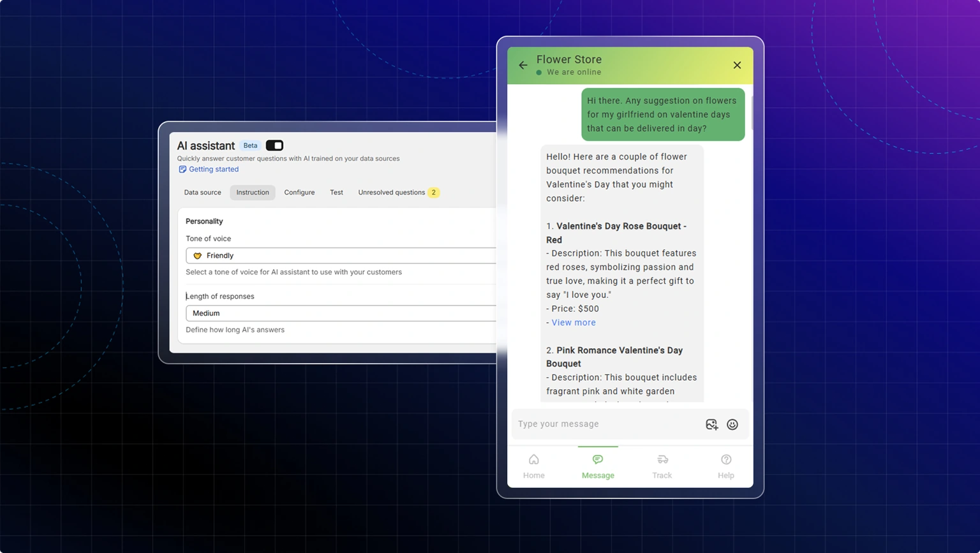Open View more link for Rose Bouquet

[574, 323]
